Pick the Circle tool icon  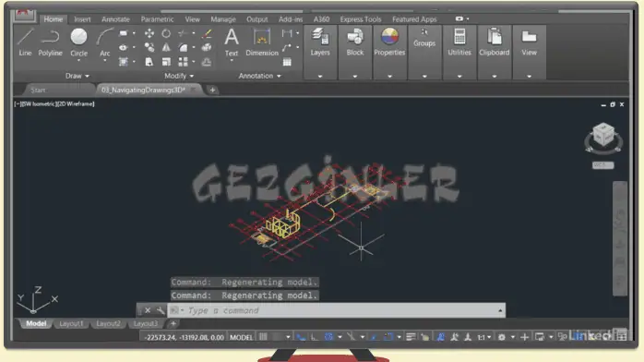(78, 37)
